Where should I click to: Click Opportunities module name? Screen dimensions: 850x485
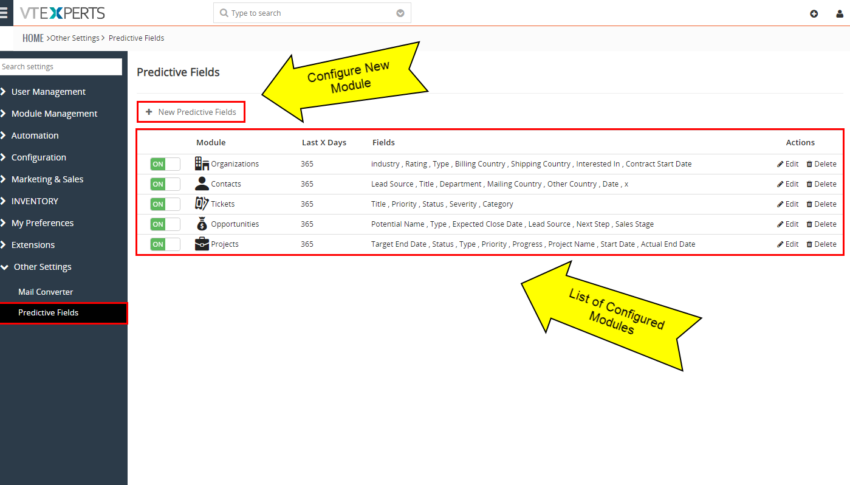235,224
